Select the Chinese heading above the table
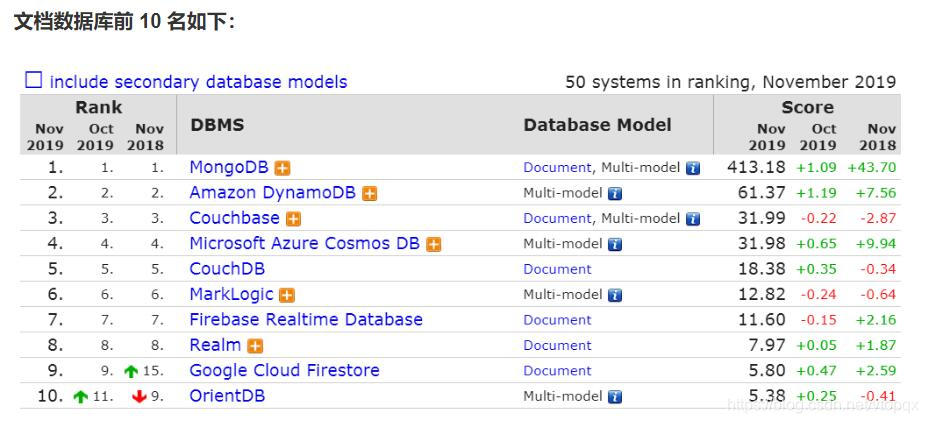Image resolution: width=928 pixels, height=423 pixels. [124, 22]
